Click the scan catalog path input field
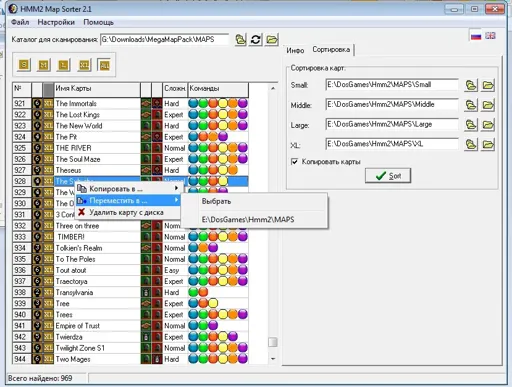Viewport: 512px width, 387px height. [165, 40]
